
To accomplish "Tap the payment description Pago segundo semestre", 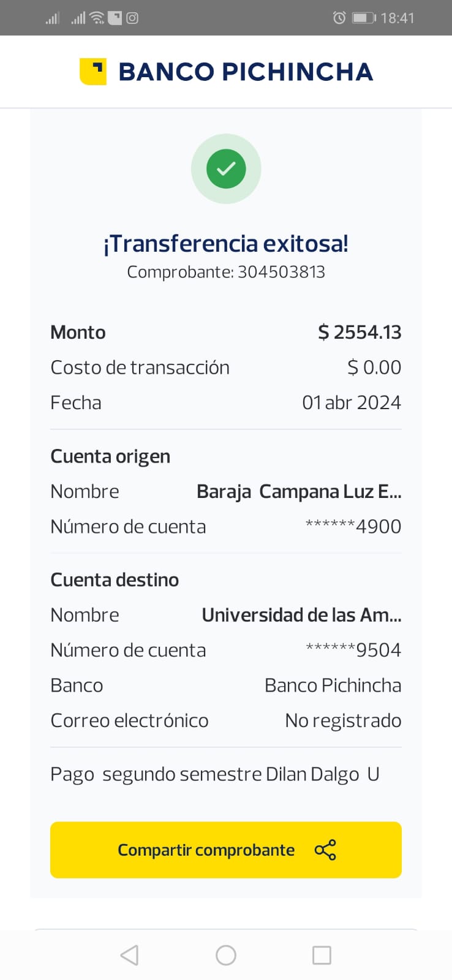I will 214,775.
